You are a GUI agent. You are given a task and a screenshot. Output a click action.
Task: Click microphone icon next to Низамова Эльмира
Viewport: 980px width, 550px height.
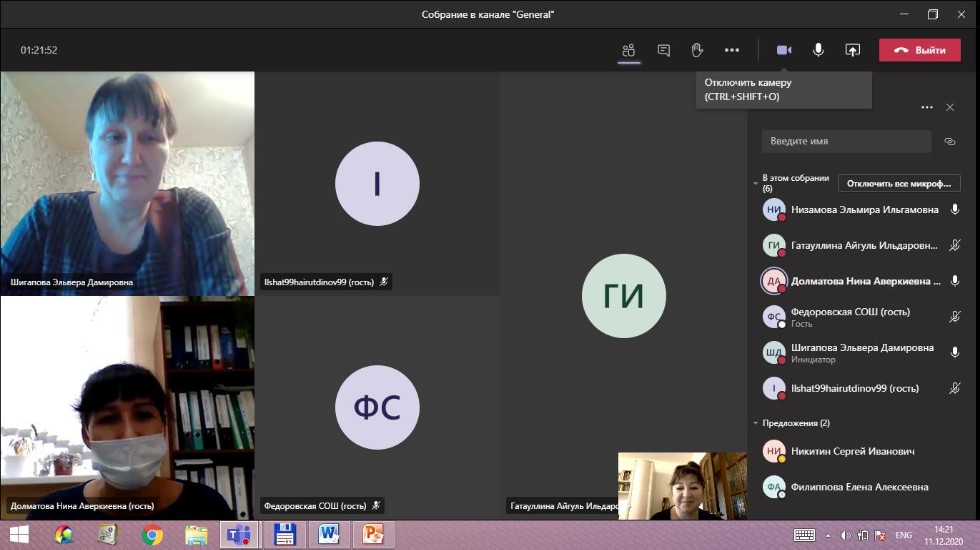tap(955, 210)
